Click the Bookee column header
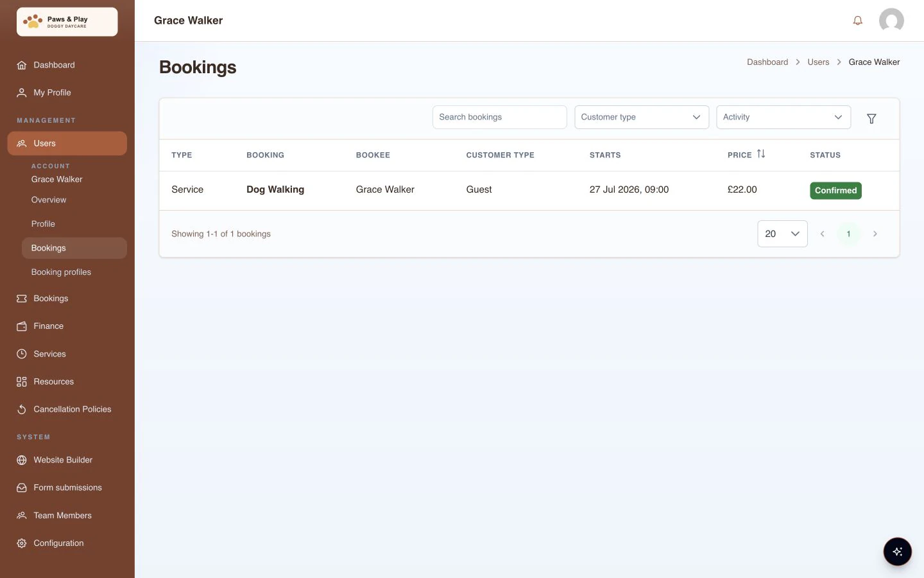The width and height of the screenshot is (924, 578). click(x=373, y=155)
